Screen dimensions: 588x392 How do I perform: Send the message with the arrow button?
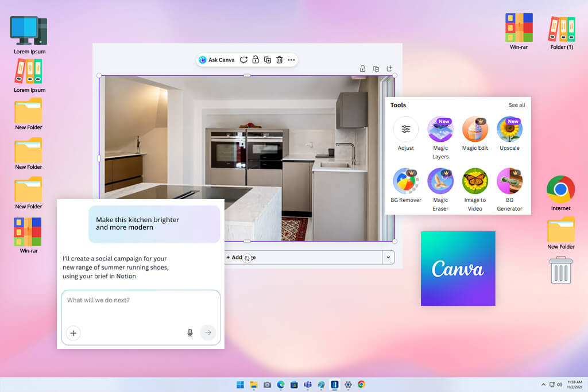coord(208,332)
